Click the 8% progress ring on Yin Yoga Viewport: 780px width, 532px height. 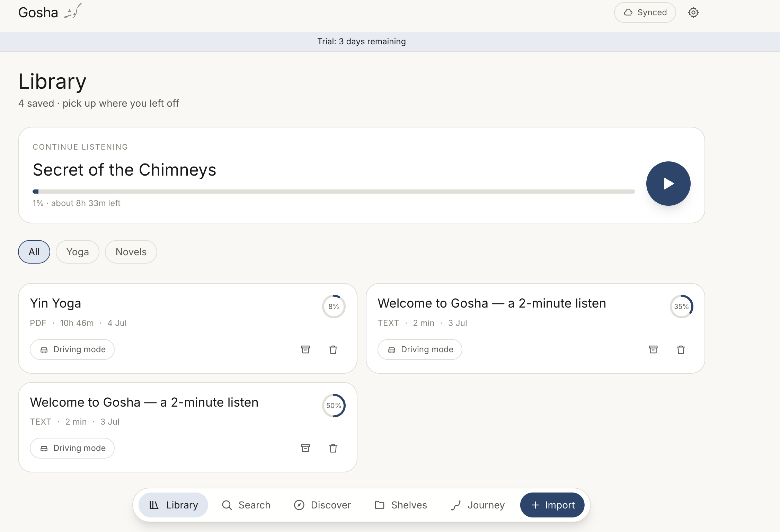click(x=334, y=307)
